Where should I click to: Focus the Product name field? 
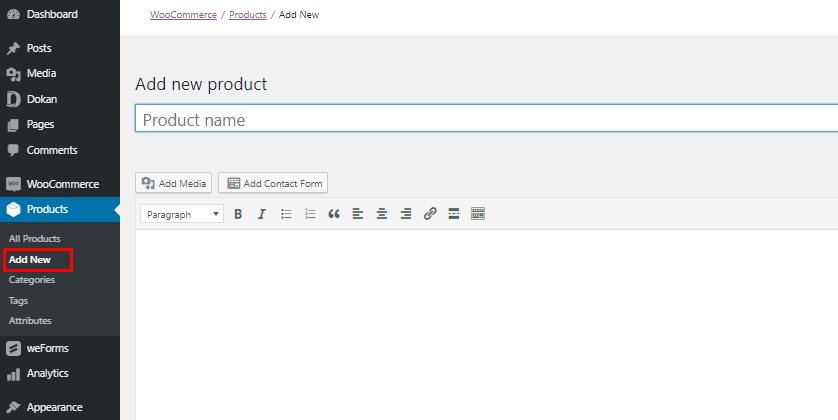click(486, 119)
